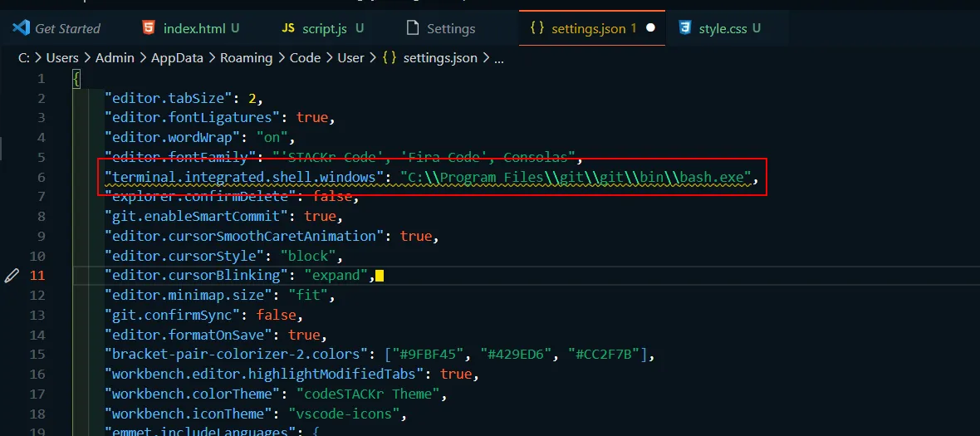
Task: Click the "fit" value
Action: (308, 295)
